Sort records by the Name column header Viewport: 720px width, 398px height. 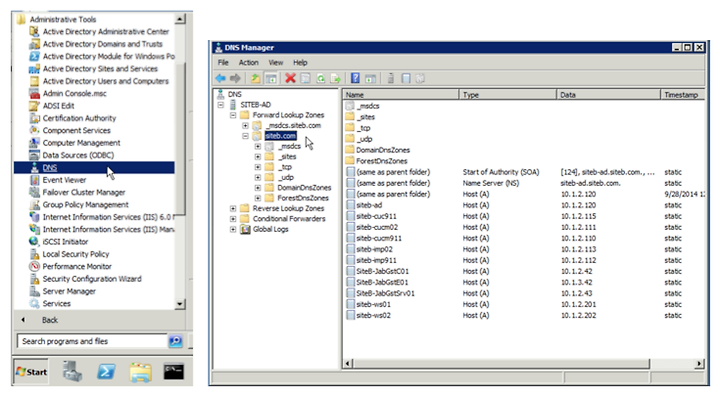[400, 95]
